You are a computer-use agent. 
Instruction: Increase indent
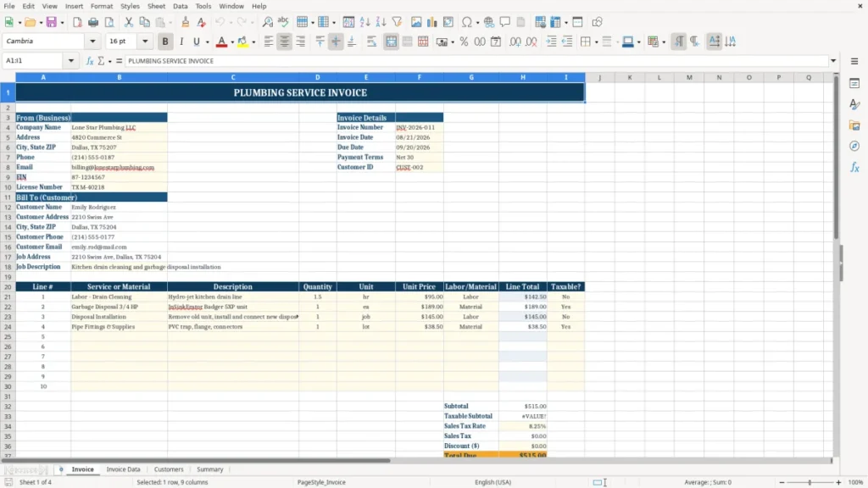(x=551, y=42)
